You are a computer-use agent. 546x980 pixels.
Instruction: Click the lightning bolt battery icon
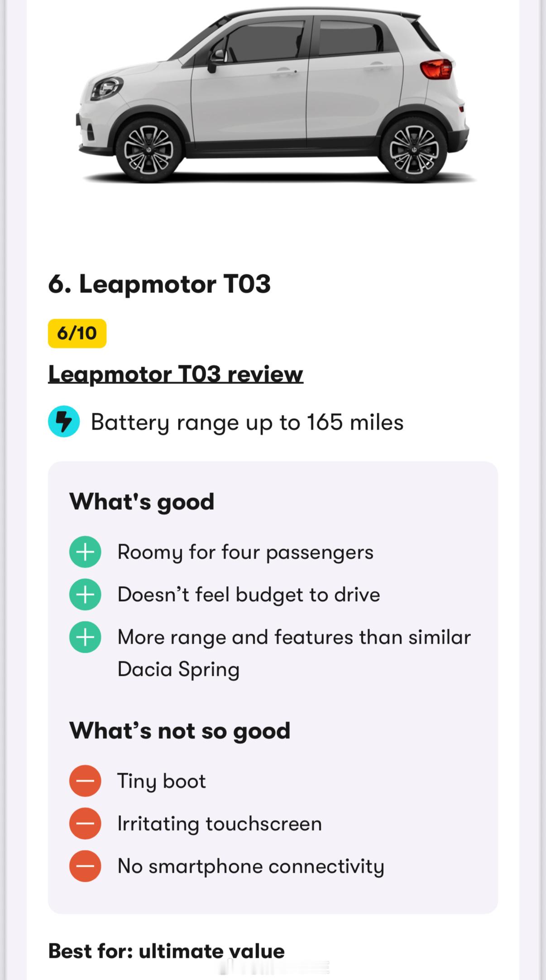pos(64,421)
